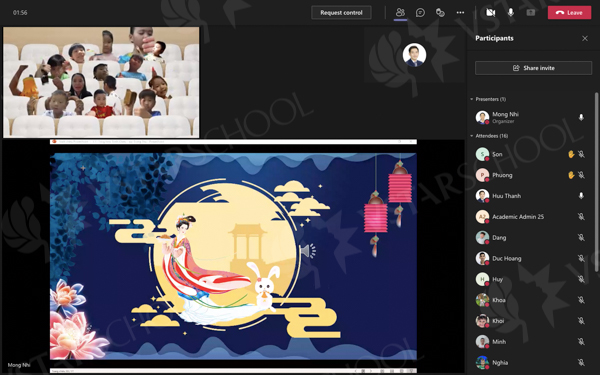
Task: Toggle the camera off icon
Action: tap(491, 13)
